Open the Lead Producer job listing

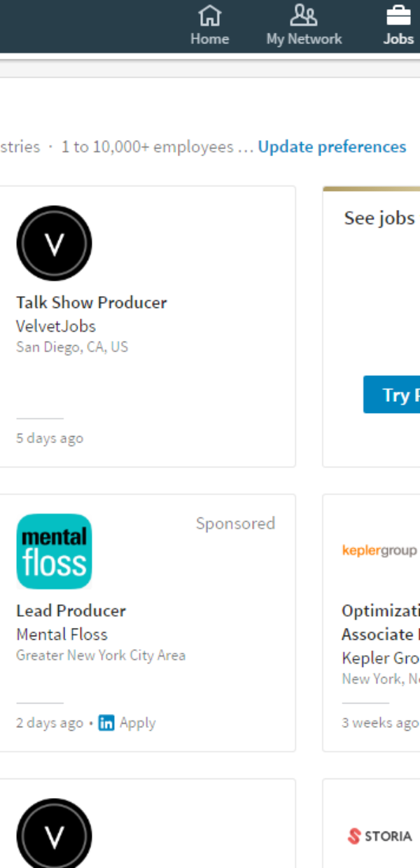coord(71,610)
